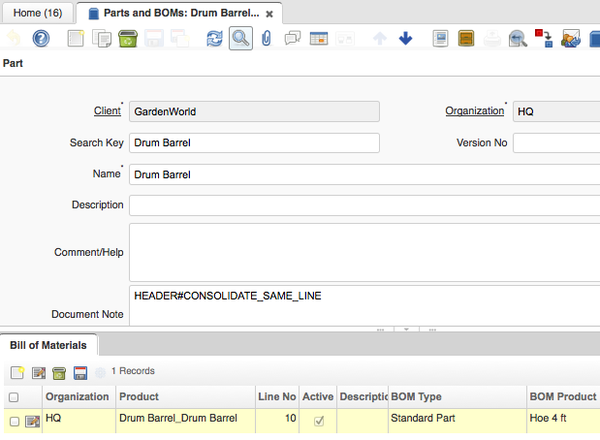Screen dimensions: 600x440
Task: Toggle the Active checkbox for line 10
Action: [319, 421]
